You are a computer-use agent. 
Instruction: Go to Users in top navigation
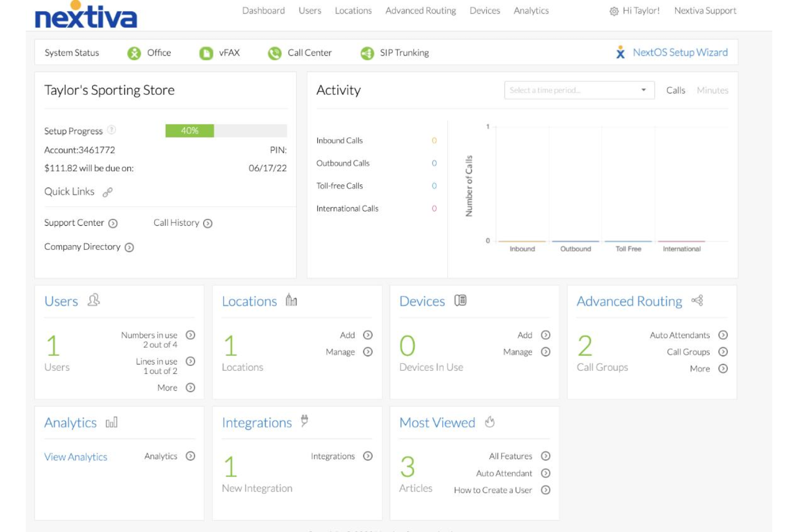(310, 11)
